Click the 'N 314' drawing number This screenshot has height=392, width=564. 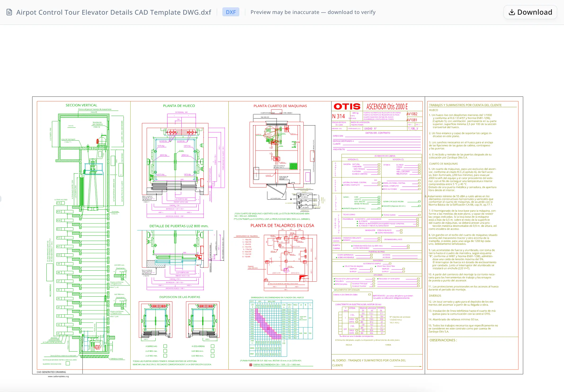pos(339,116)
